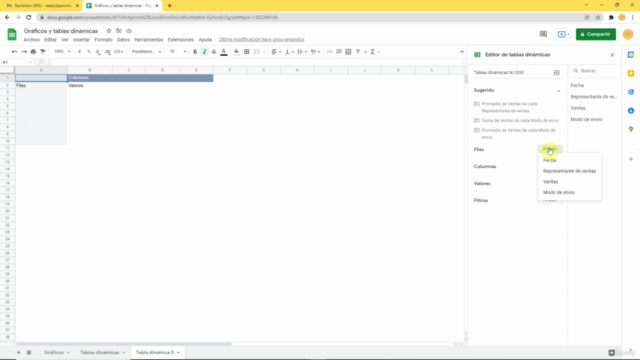Click the Última modificación link

pyautogui.click(x=261, y=40)
